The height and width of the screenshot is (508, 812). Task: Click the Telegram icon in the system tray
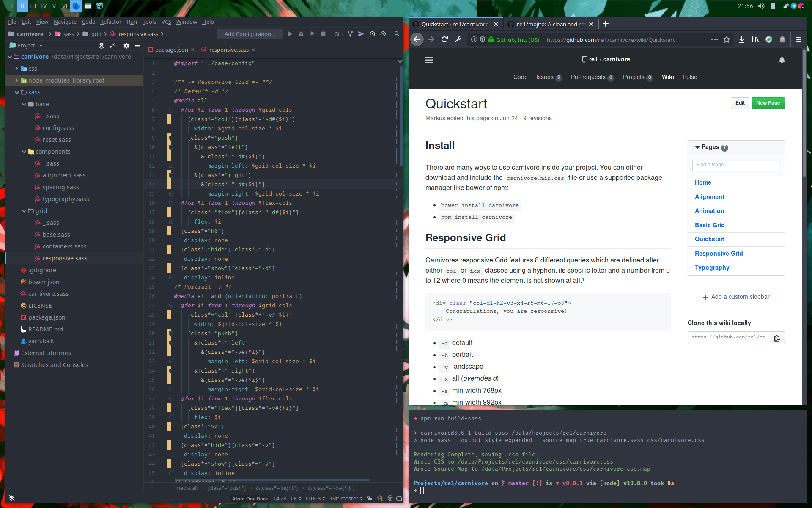tap(794, 6)
